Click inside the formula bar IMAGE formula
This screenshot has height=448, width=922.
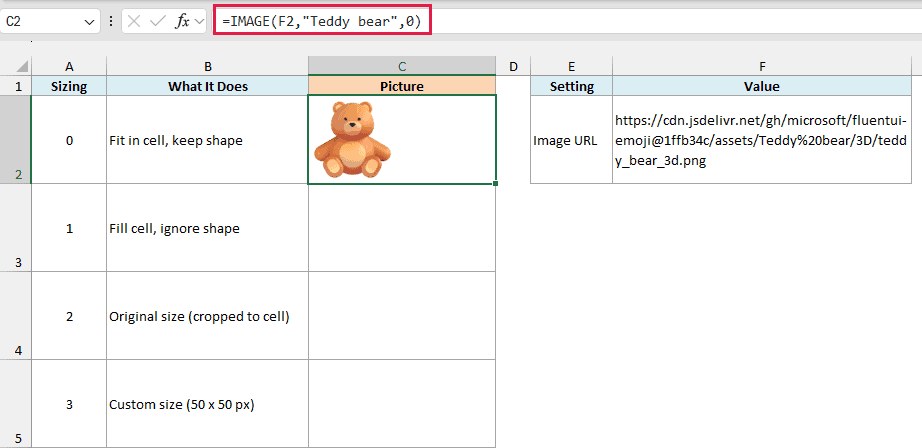point(322,22)
